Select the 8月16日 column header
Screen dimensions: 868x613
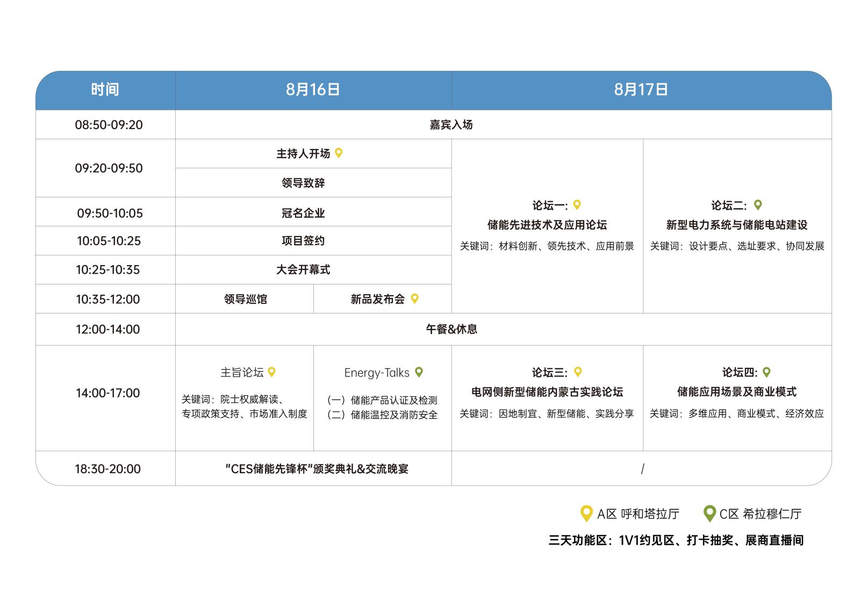pyautogui.click(x=313, y=89)
